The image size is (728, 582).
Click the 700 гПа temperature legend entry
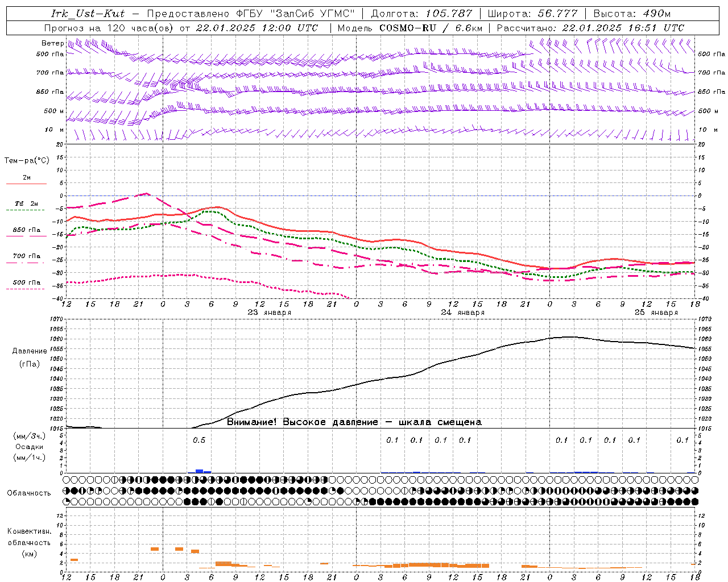27,256
